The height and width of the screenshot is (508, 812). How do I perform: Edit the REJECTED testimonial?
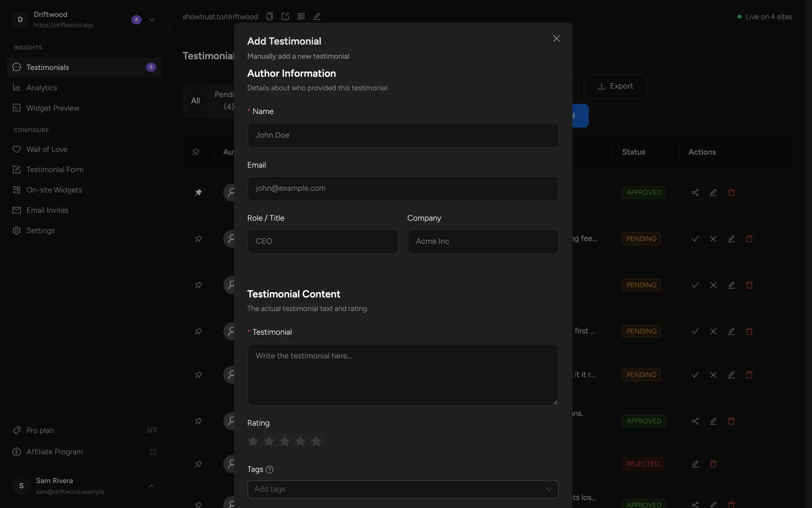[x=695, y=464]
